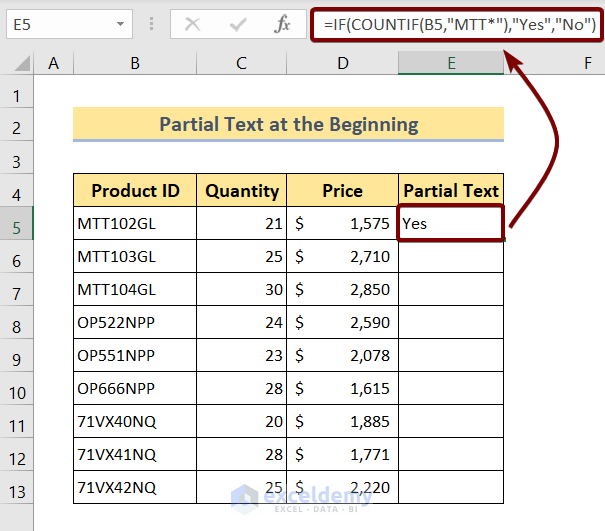Select column B header
Screen dimensions: 605x531
coord(134,64)
